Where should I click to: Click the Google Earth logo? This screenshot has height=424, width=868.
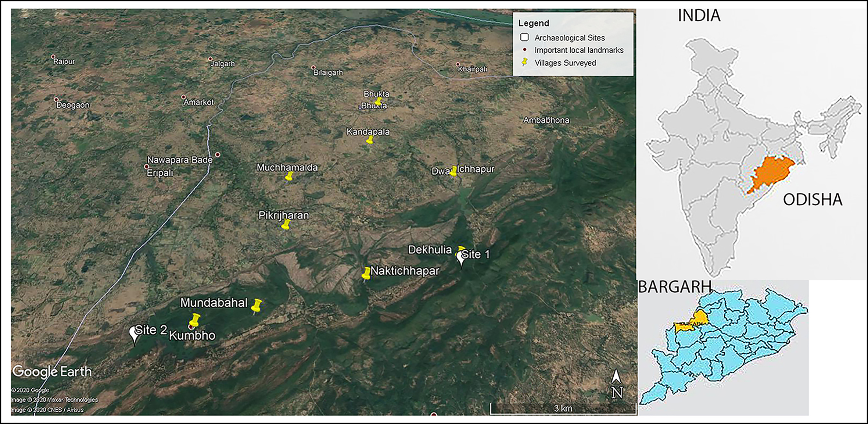click(x=52, y=371)
